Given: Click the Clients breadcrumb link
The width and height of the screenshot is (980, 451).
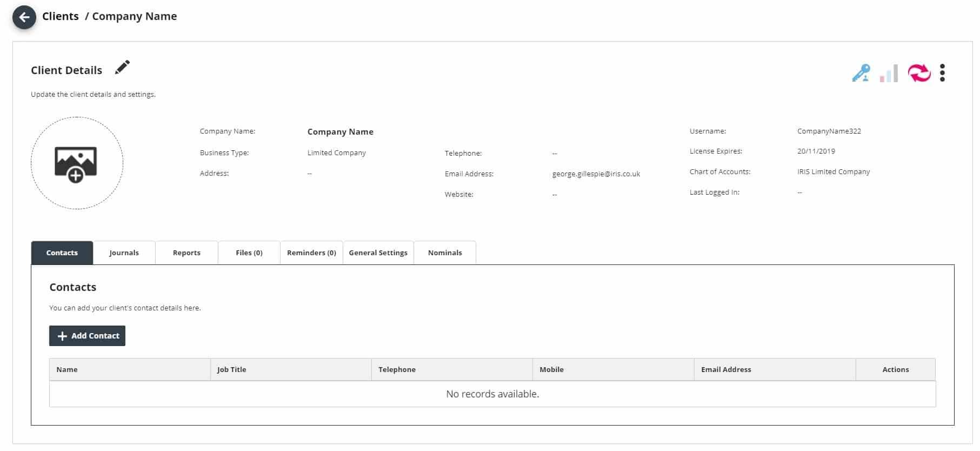Looking at the screenshot, I should 61,16.
